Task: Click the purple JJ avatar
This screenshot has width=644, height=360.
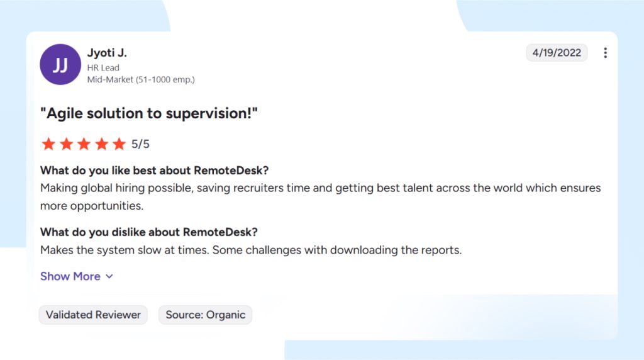Action: (60, 64)
